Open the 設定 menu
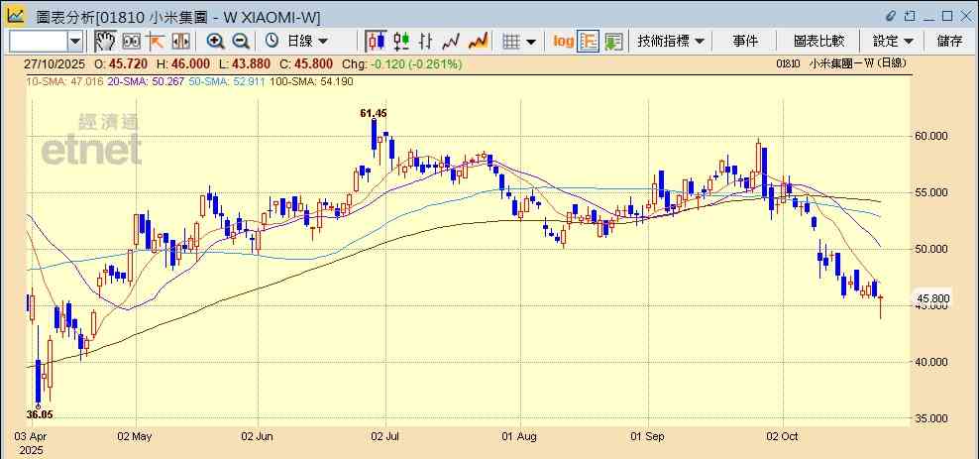The width and height of the screenshot is (980, 459). (893, 41)
